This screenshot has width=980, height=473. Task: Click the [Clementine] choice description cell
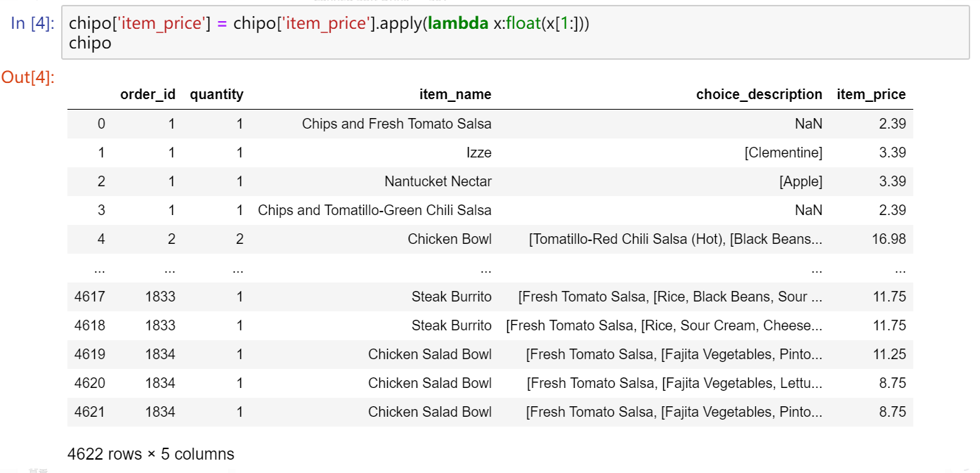click(783, 153)
